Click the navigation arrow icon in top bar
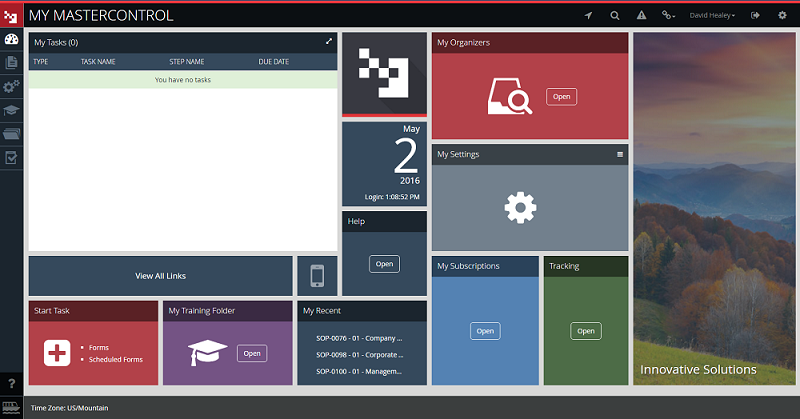800x419 pixels. [588, 15]
